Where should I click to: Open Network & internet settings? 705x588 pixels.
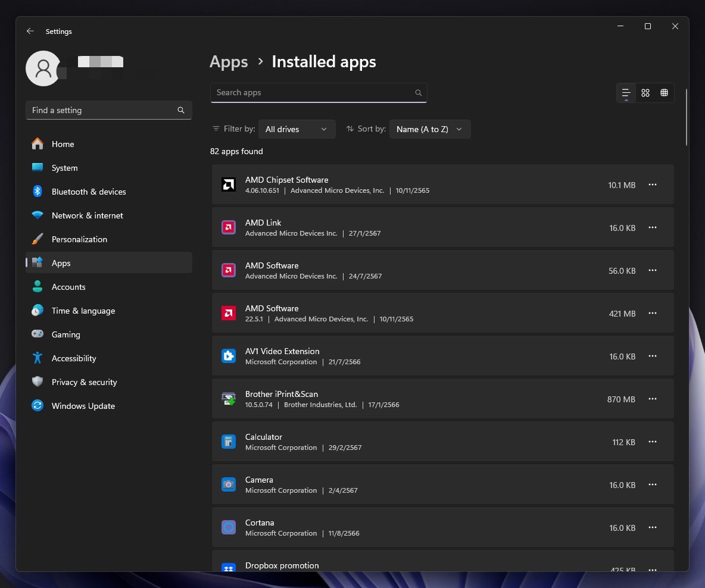109,215
